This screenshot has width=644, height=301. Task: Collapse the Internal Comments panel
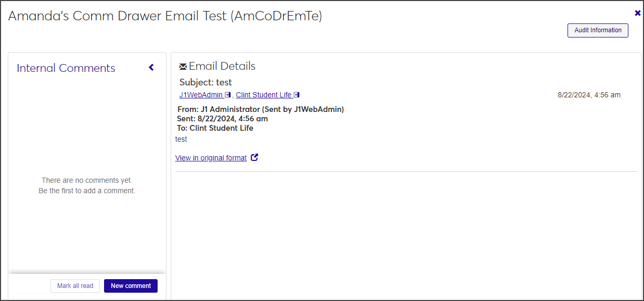(x=151, y=68)
